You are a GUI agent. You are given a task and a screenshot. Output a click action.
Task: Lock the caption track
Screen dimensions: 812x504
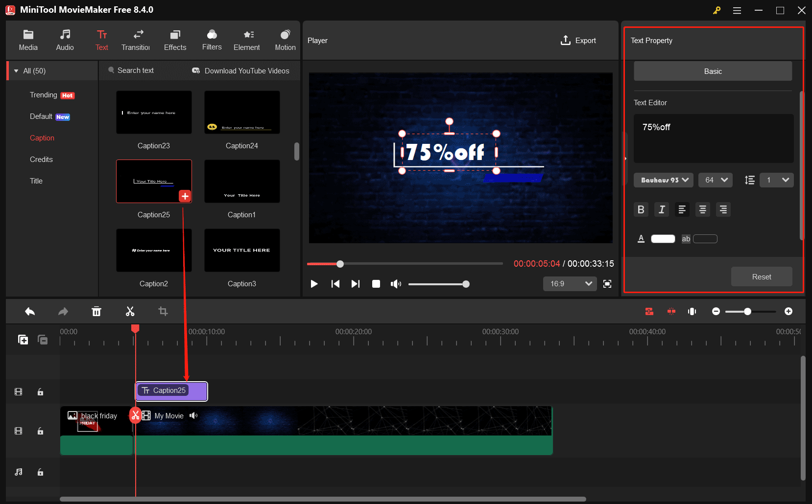click(40, 391)
